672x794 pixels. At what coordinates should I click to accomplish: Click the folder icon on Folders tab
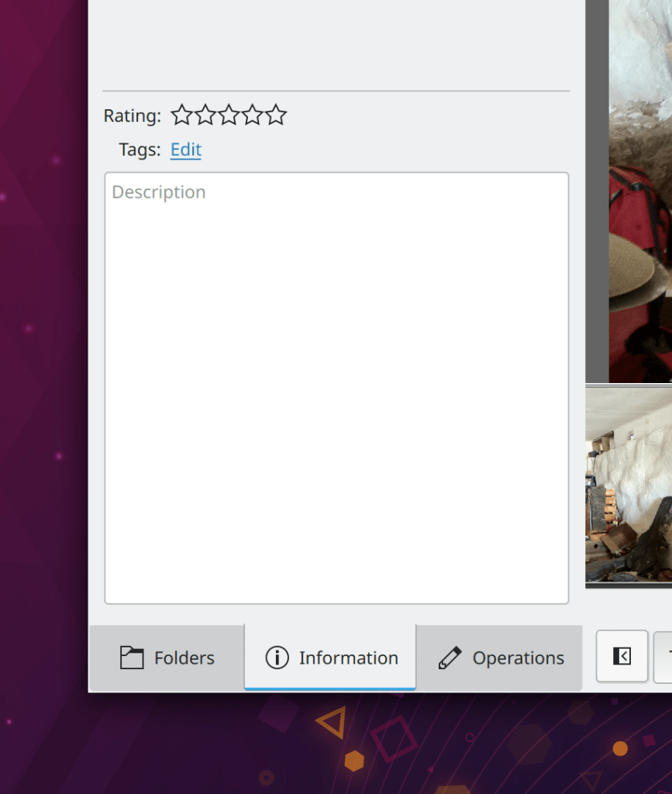(x=132, y=658)
